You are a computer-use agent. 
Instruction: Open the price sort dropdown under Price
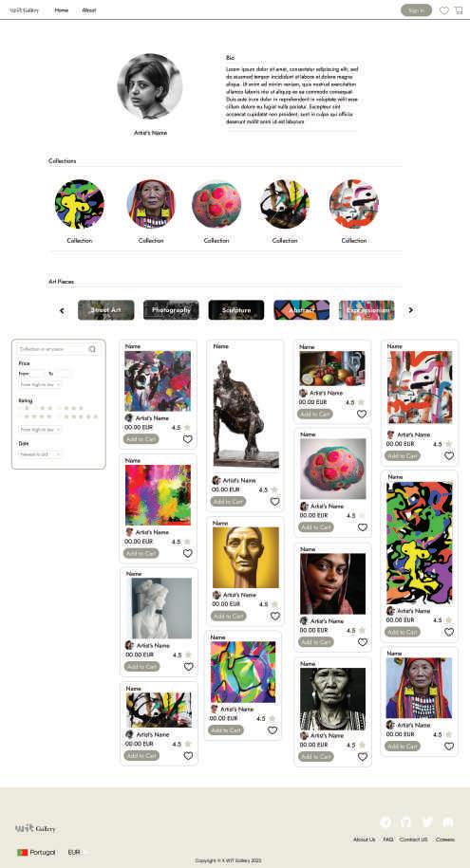coord(40,384)
